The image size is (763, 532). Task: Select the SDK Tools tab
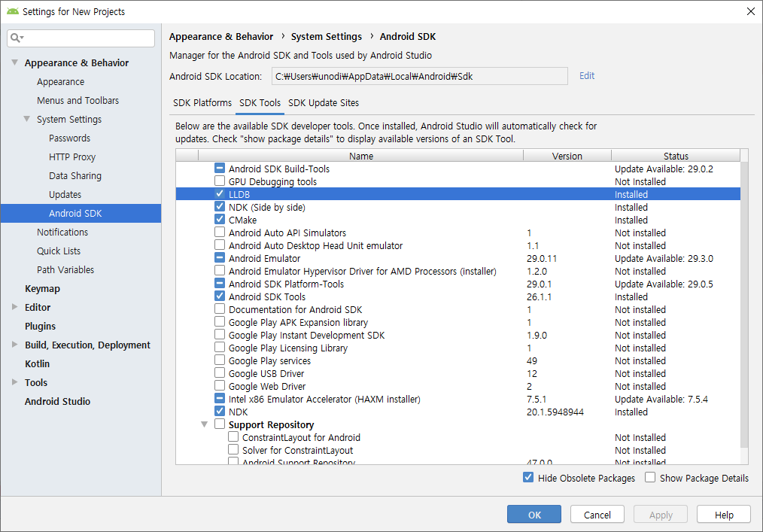[x=260, y=102]
